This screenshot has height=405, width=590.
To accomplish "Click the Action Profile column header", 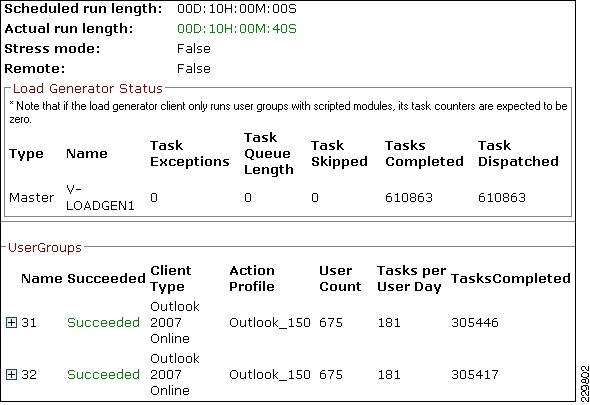I will 252,279.
